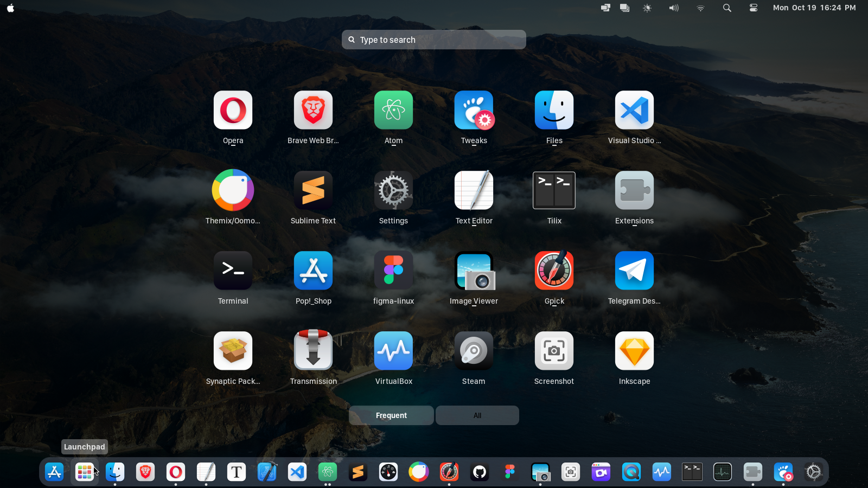
Task: Open the Transmission app icon
Action: click(313, 350)
